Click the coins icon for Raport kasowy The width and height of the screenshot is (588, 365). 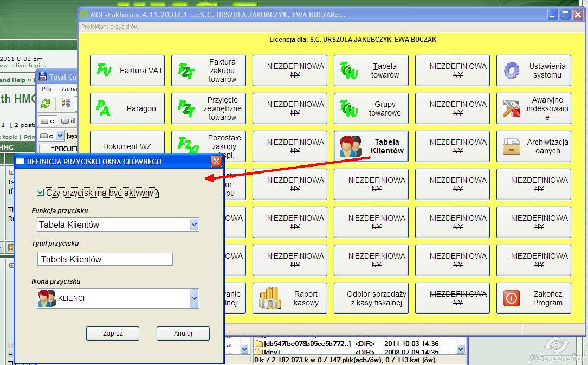point(270,298)
